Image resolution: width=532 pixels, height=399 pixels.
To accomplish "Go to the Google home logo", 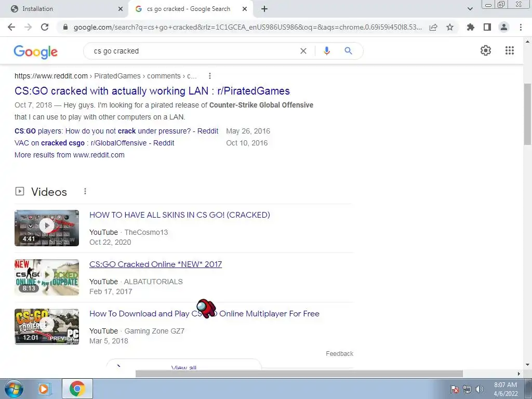I will [x=36, y=52].
